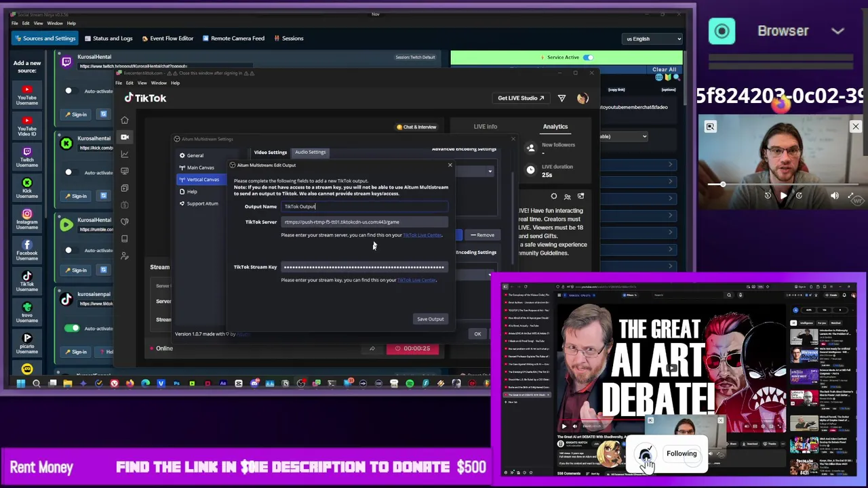Add a picarto Username source
Viewport: 868px width, 488px height.
(x=27, y=343)
